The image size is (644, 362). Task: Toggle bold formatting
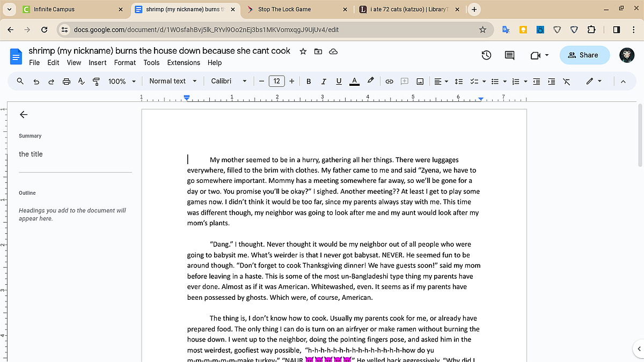tap(309, 81)
